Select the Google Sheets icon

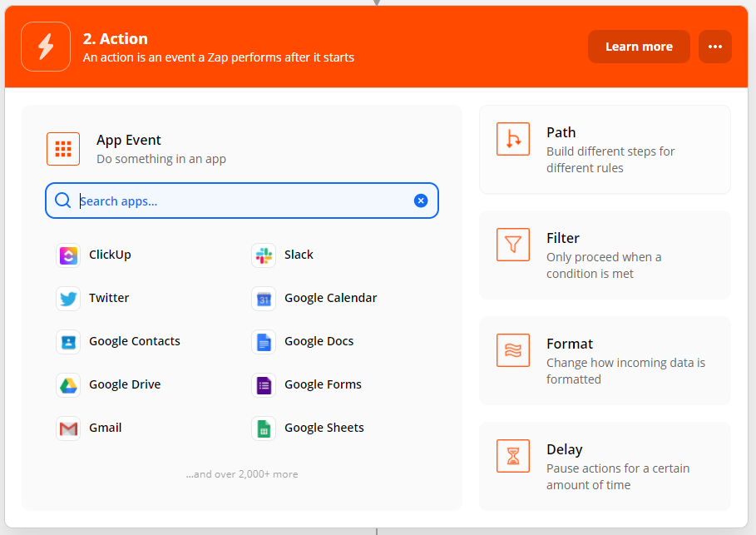[264, 428]
